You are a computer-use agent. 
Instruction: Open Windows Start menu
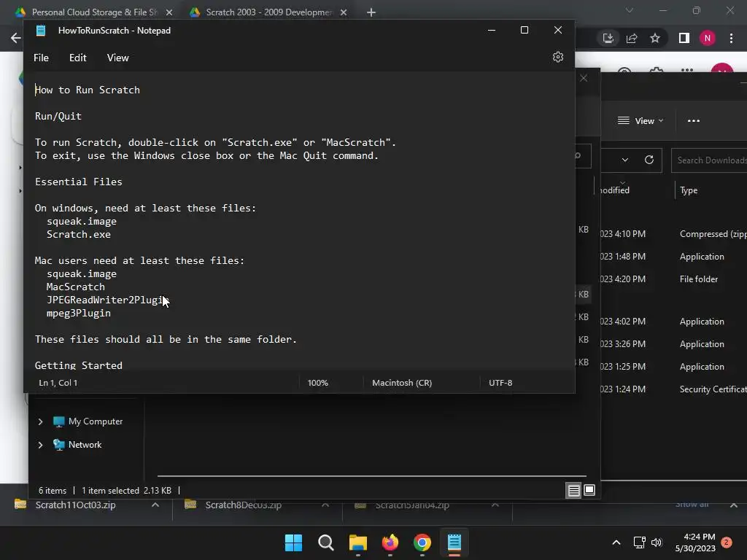(293, 542)
